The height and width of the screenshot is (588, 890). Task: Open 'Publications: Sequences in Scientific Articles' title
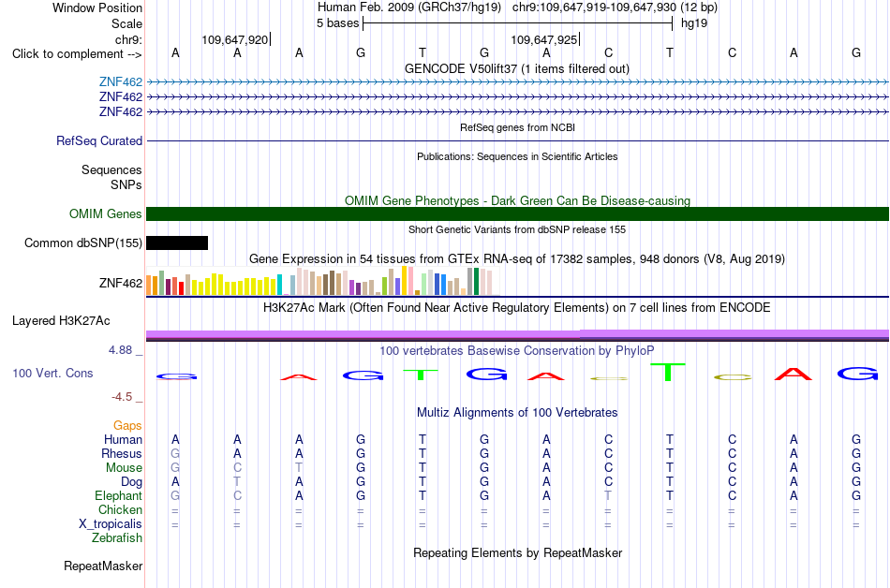point(517,156)
